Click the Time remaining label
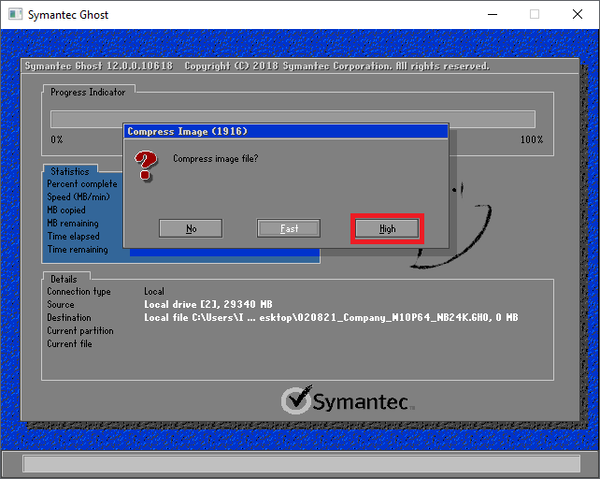600x479 pixels. (77, 249)
